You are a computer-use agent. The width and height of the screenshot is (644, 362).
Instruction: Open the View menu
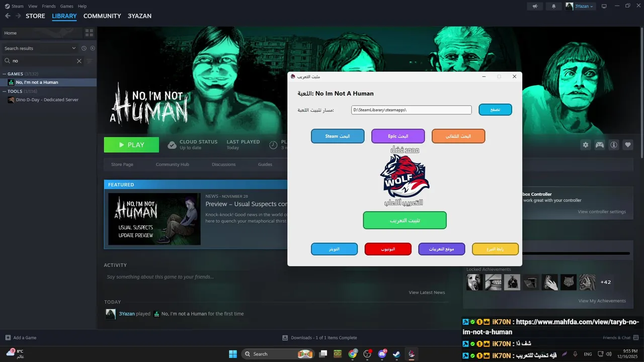click(33, 6)
